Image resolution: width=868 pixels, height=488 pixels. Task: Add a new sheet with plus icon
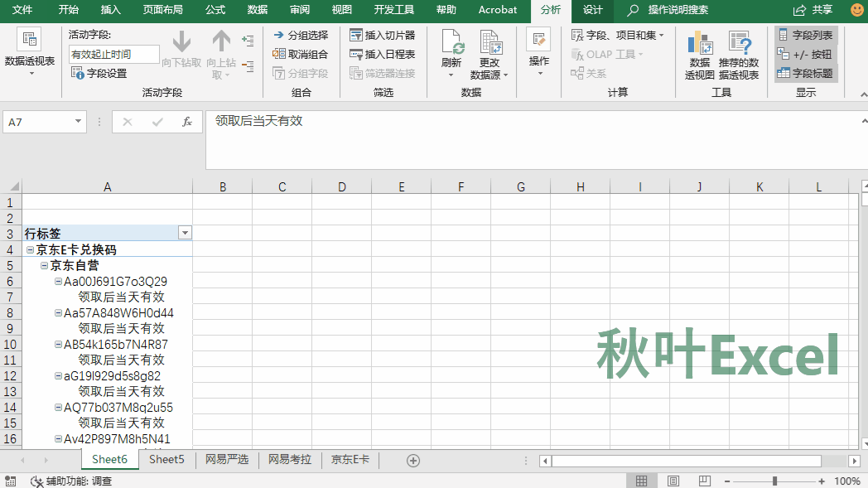point(413,461)
